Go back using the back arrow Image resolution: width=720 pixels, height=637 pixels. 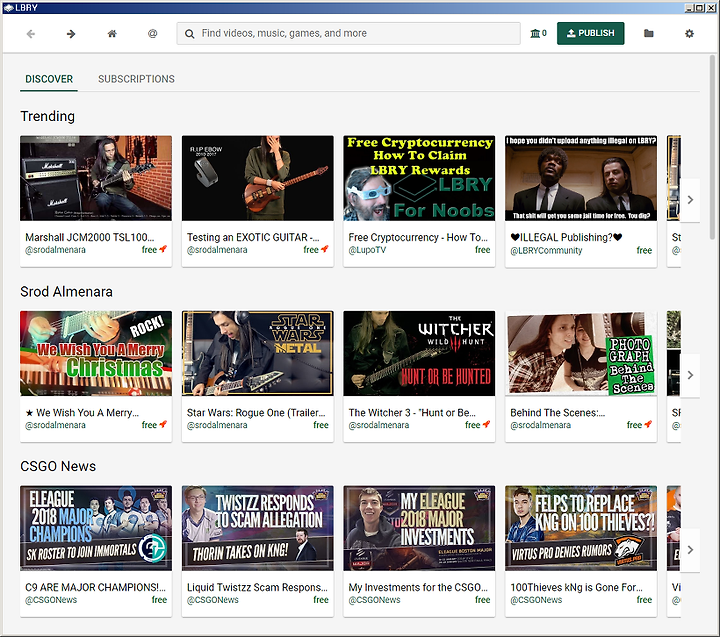click(31, 34)
